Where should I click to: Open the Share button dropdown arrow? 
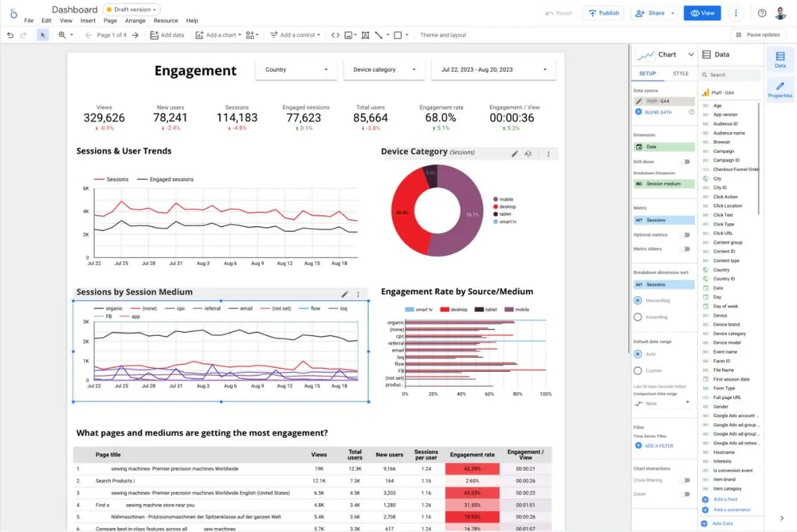point(673,14)
